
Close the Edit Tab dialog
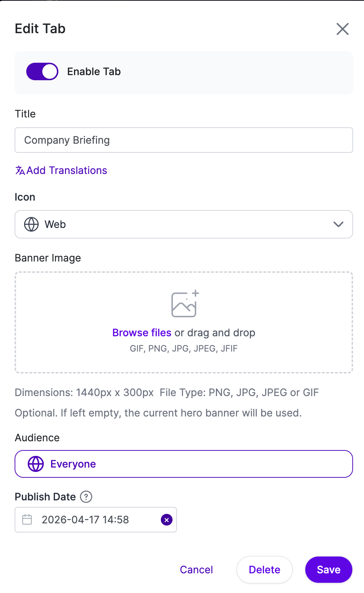click(x=342, y=29)
